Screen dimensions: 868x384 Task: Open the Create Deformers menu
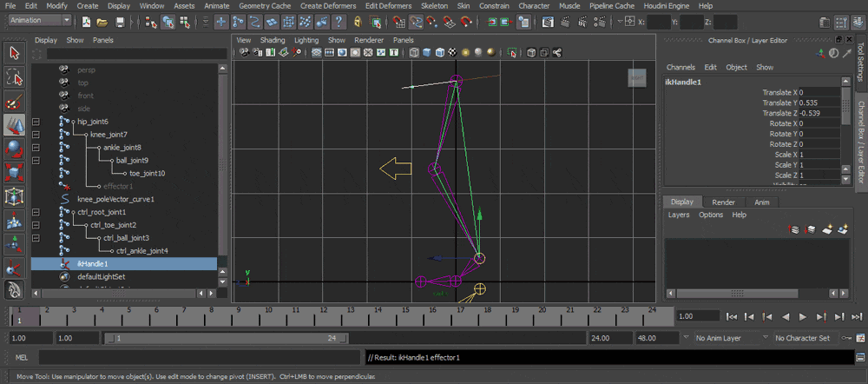328,5
